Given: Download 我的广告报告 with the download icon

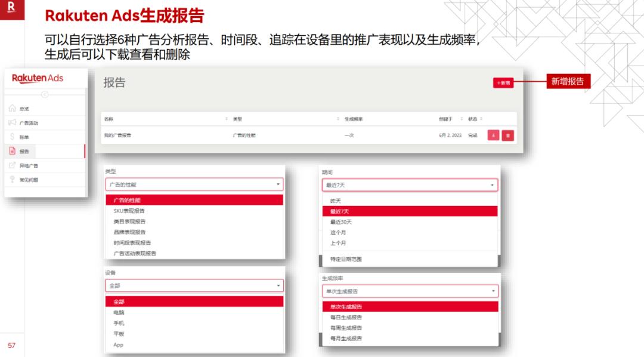Looking at the screenshot, I should tap(493, 136).
